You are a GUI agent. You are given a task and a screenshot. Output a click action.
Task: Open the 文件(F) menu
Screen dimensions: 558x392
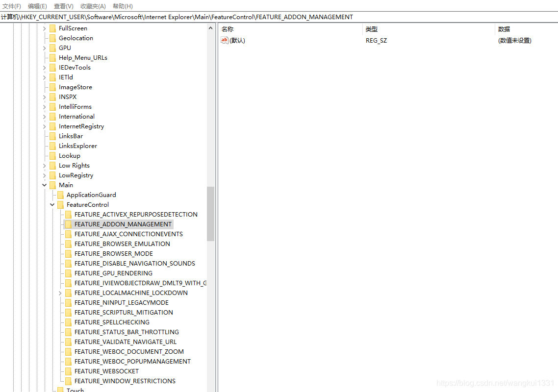coord(12,6)
